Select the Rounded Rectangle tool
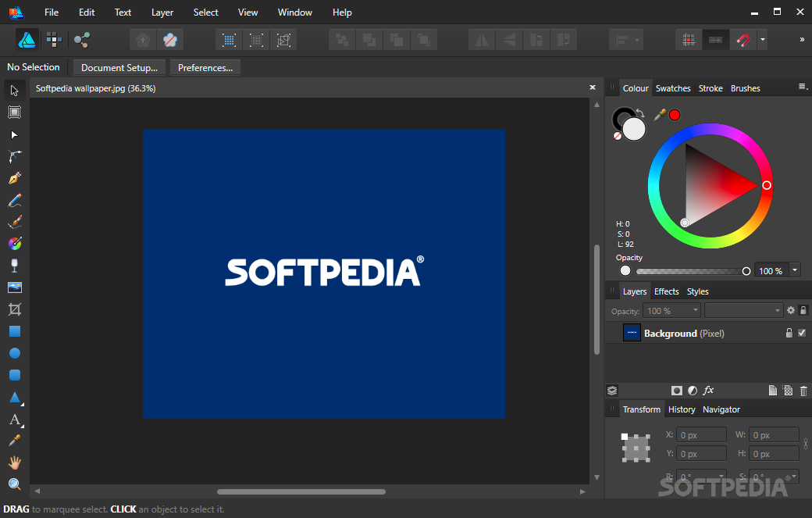The width and height of the screenshot is (812, 518). click(x=15, y=375)
